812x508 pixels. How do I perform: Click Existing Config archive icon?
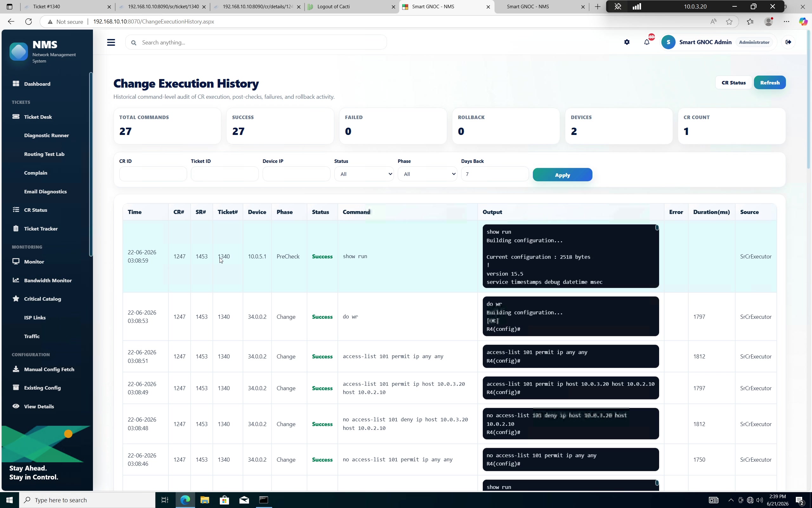pos(16,387)
